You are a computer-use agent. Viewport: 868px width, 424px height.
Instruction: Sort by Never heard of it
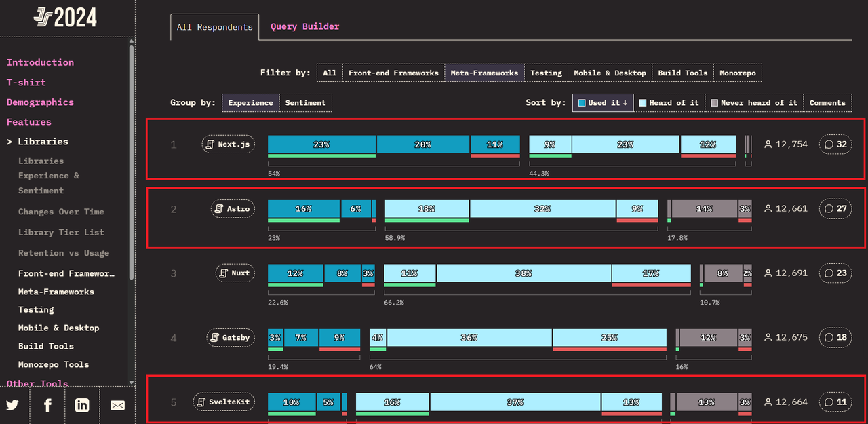[753, 103]
